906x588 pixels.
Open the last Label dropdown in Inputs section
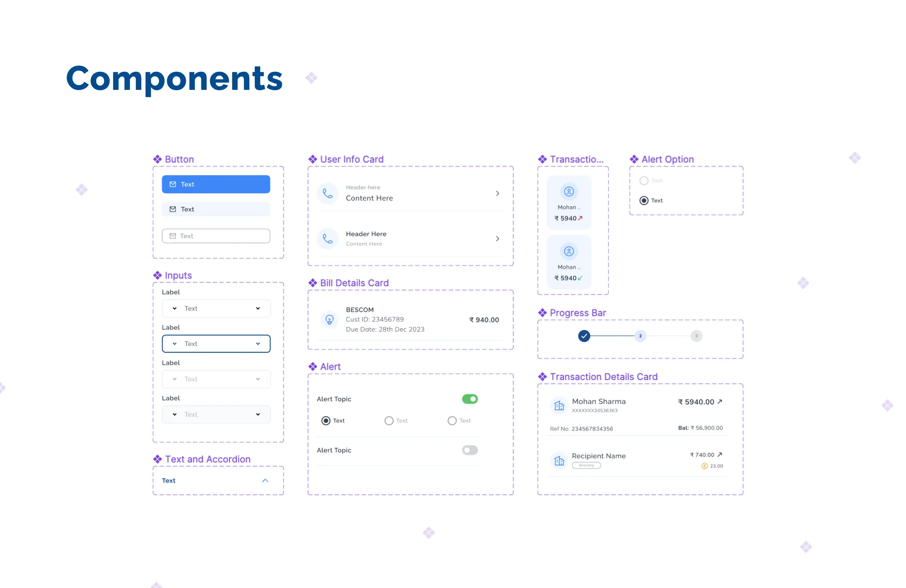pyautogui.click(x=216, y=414)
